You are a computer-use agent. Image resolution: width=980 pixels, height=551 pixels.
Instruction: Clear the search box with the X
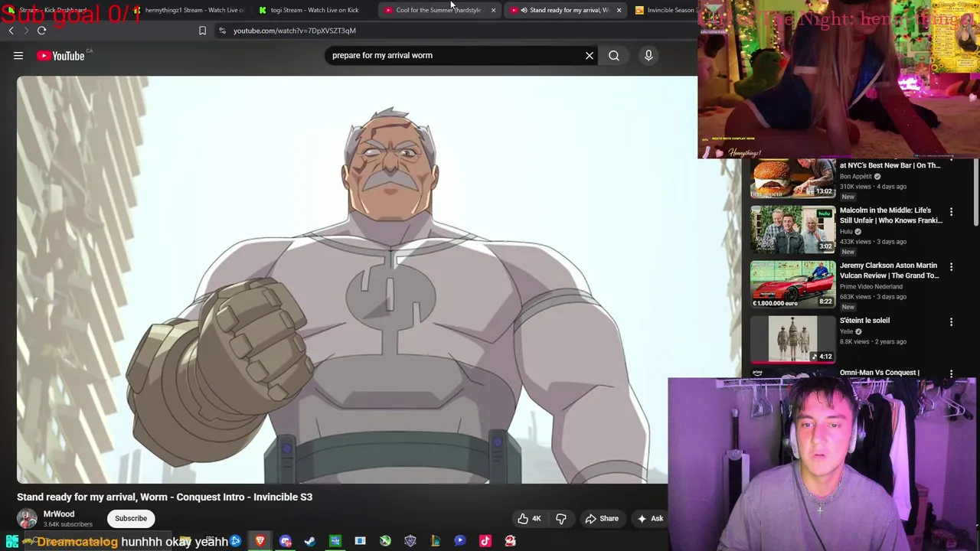[x=590, y=55]
